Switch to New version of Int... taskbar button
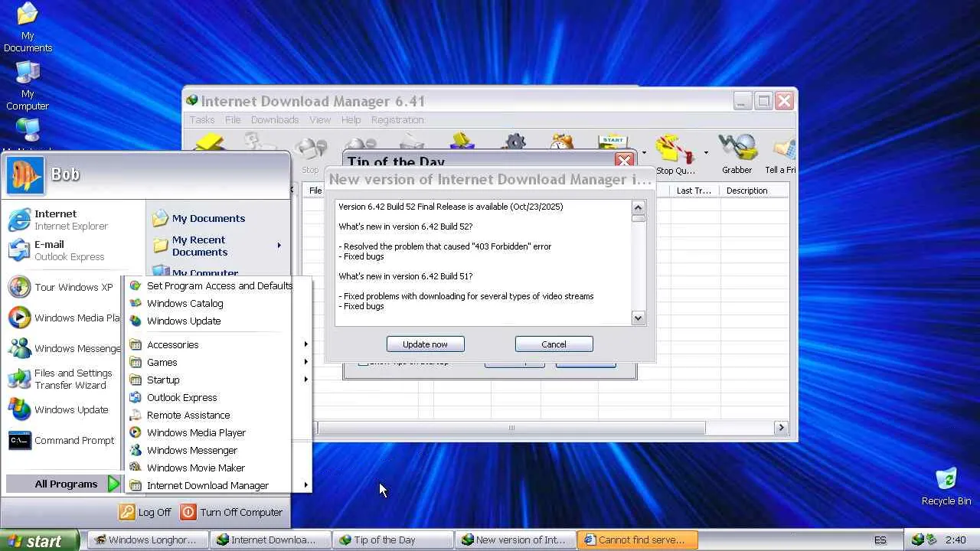980x551 pixels. 514,540
